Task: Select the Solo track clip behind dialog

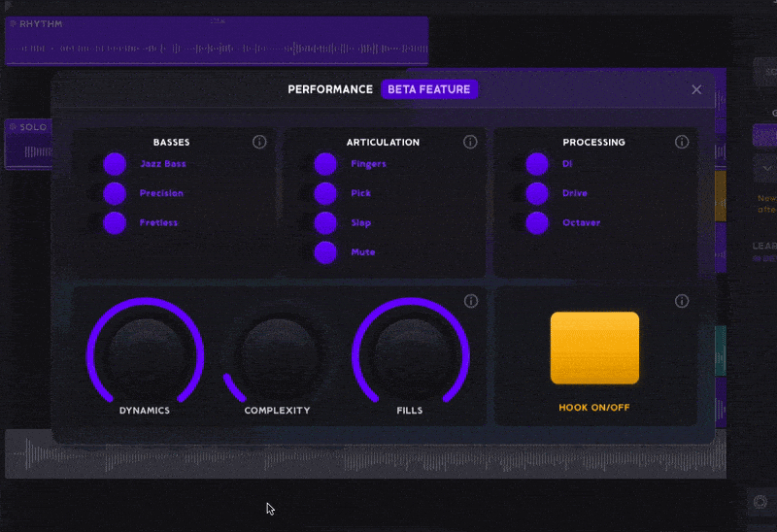Action: coord(28,144)
